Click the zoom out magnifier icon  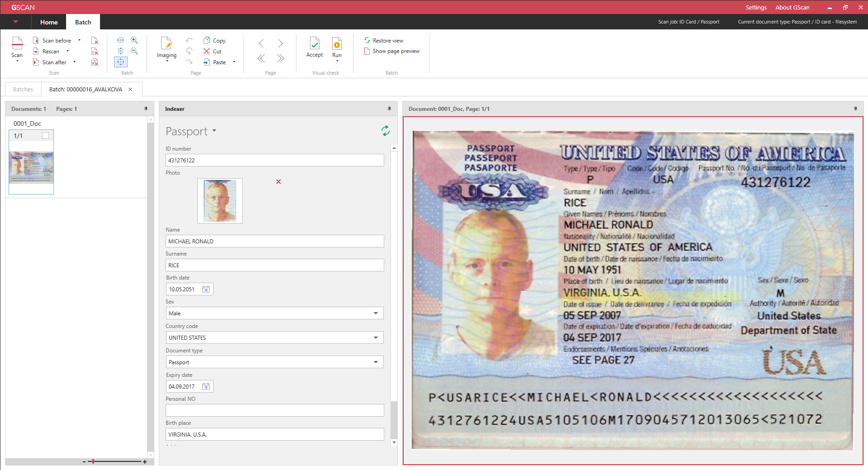(x=134, y=51)
